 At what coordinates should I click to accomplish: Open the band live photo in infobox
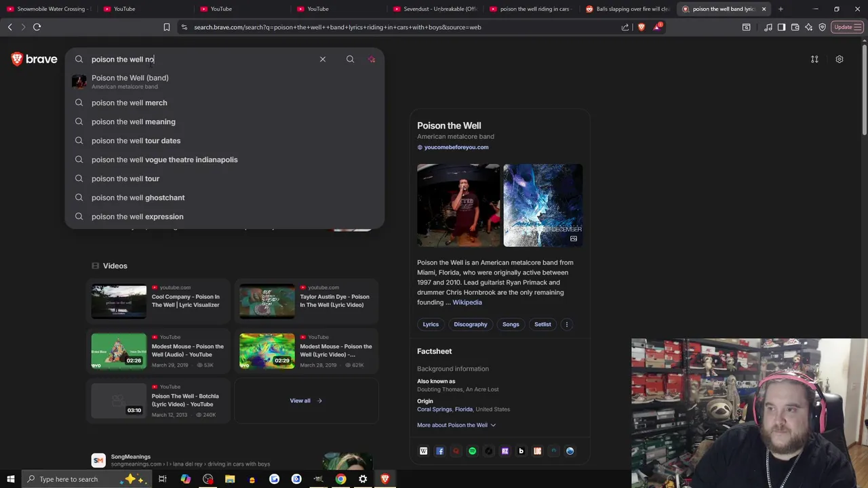click(x=458, y=205)
